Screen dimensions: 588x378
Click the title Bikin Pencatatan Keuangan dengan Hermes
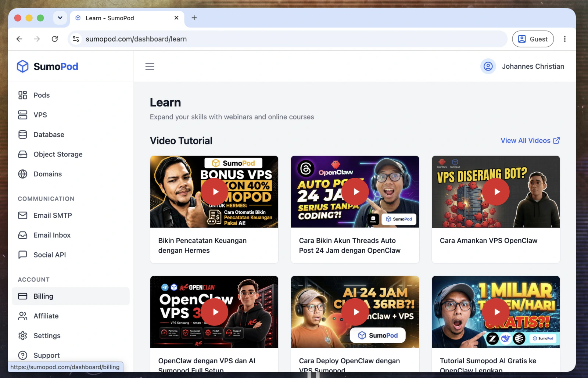coord(202,245)
